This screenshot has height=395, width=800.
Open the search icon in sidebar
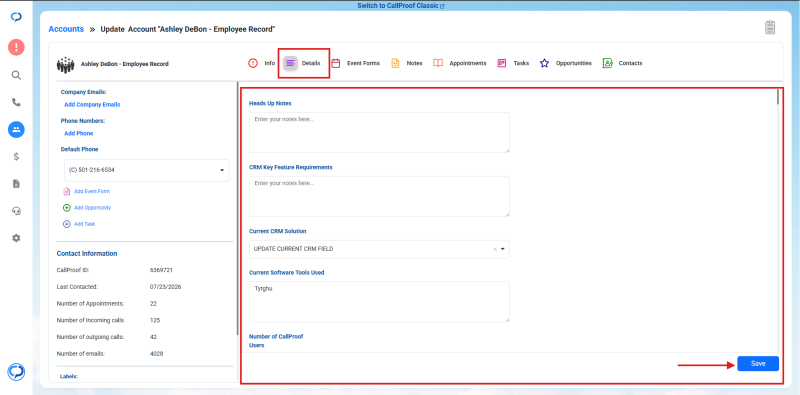tap(16, 75)
